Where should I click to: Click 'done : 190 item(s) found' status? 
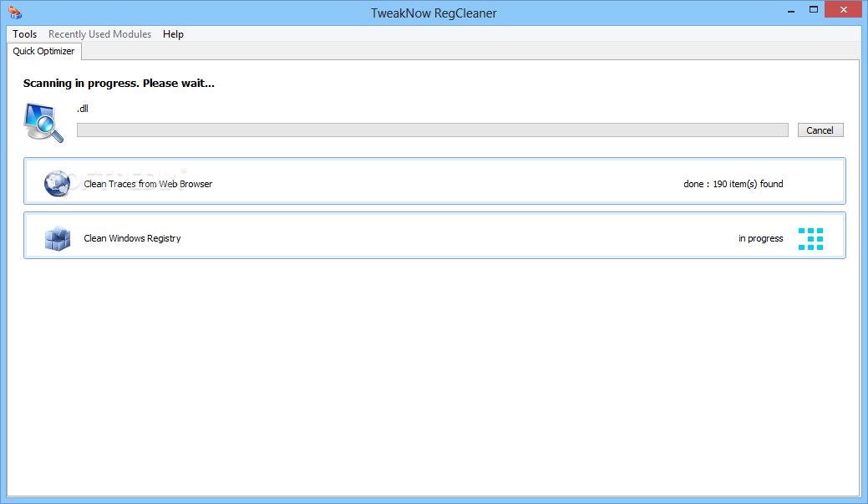point(733,184)
